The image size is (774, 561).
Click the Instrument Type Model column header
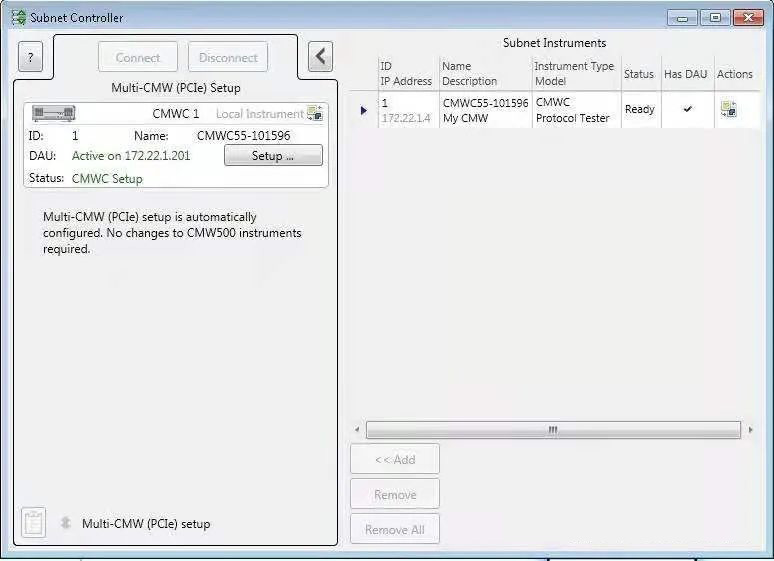(x=574, y=74)
